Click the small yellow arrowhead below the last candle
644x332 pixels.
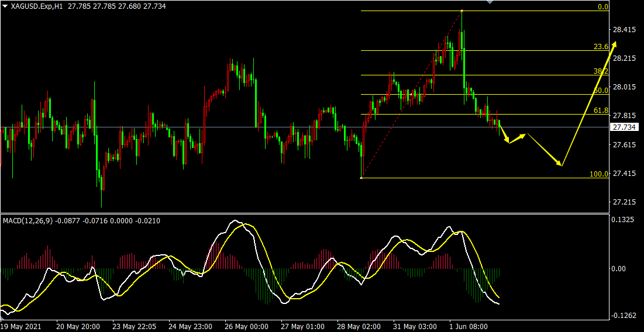click(508, 141)
